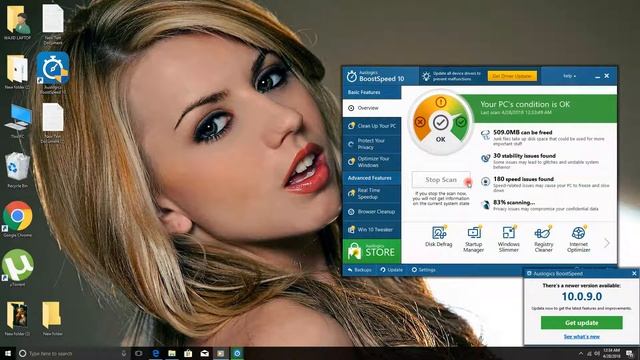Open the Windows Slimmer tool

point(509,239)
